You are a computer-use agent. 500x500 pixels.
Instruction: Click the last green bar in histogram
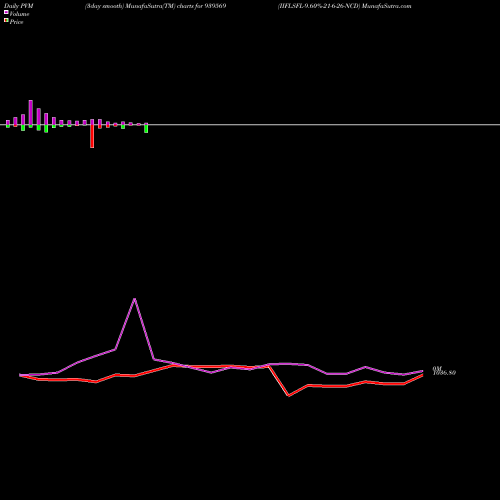pyautogui.click(x=146, y=129)
